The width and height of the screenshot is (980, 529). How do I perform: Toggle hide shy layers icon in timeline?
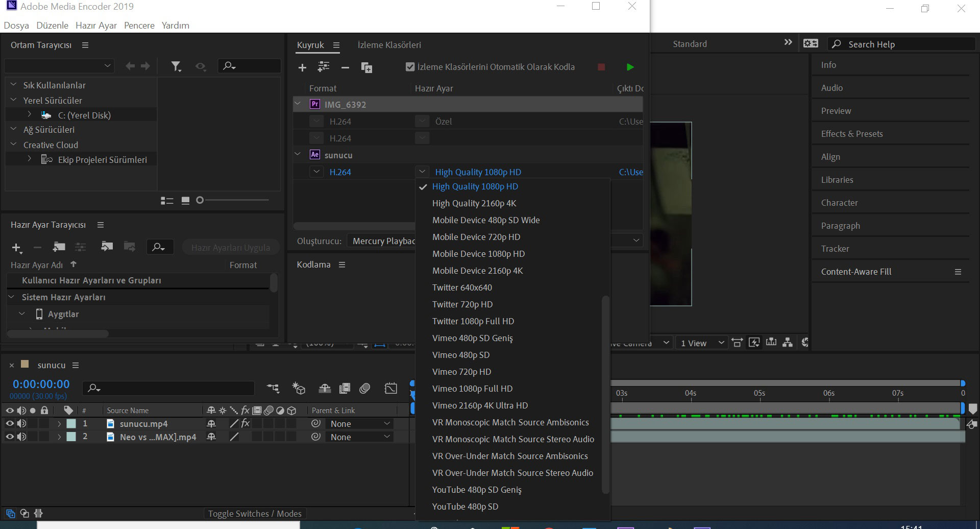click(x=325, y=389)
